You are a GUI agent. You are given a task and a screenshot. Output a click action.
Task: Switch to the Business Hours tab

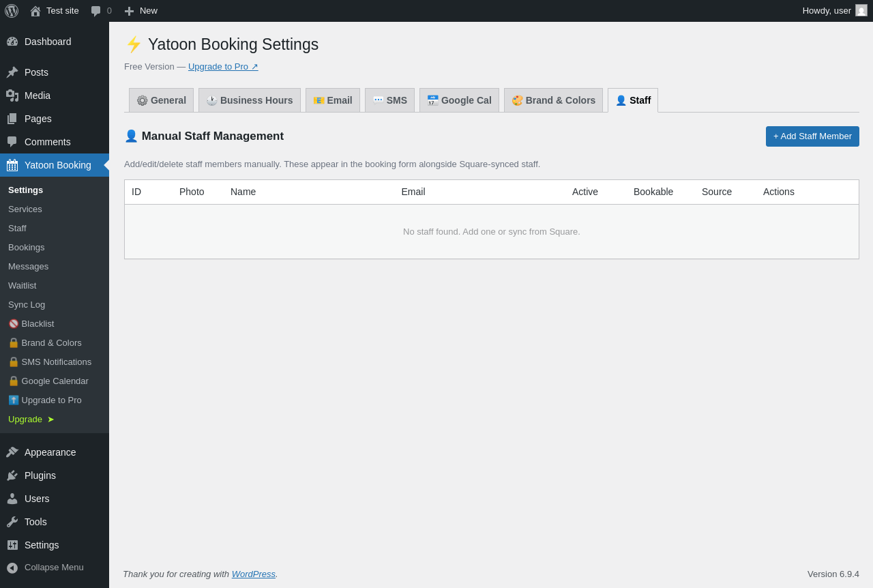250,100
